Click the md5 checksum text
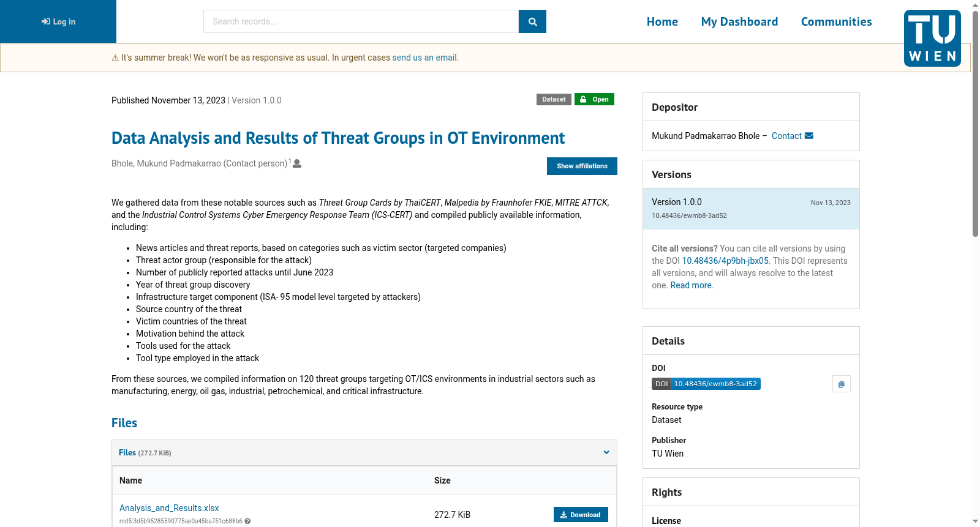The height and width of the screenshot is (527, 980). (181, 521)
